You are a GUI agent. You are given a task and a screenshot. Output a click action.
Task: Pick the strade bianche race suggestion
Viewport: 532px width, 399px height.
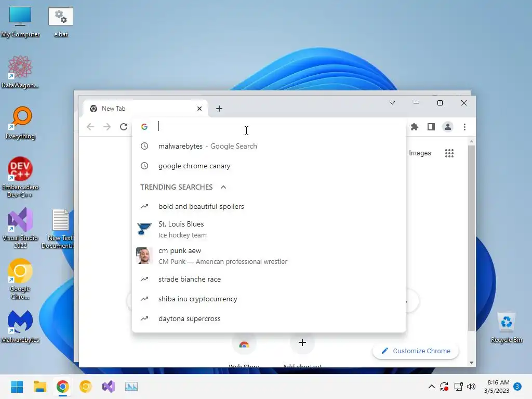tap(269, 279)
